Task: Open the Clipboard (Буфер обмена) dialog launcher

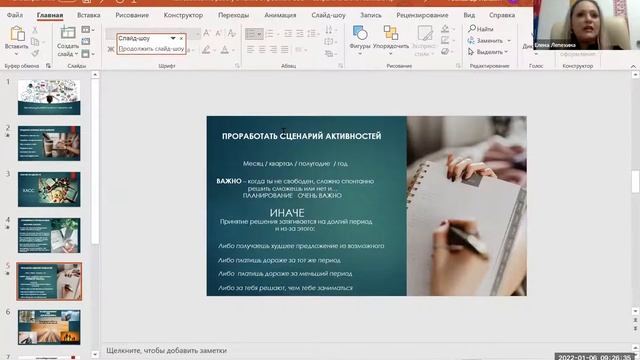Action: tap(48, 66)
